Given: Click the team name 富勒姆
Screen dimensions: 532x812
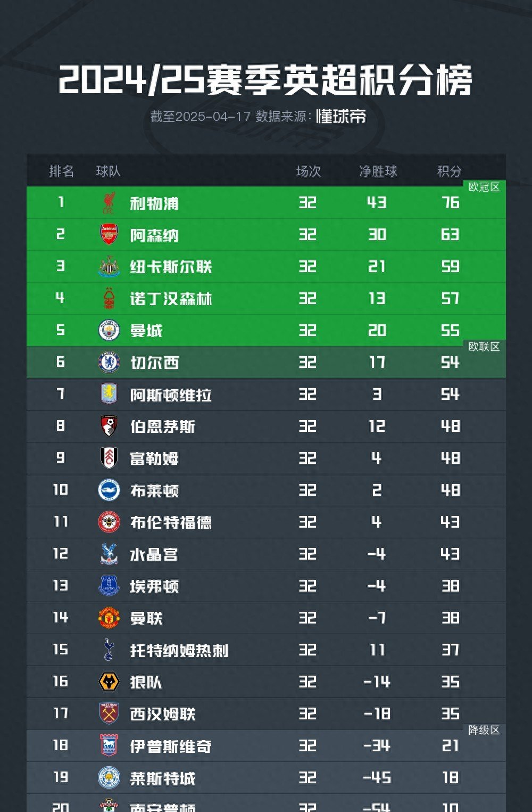Looking at the screenshot, I should tap(154, 458).
